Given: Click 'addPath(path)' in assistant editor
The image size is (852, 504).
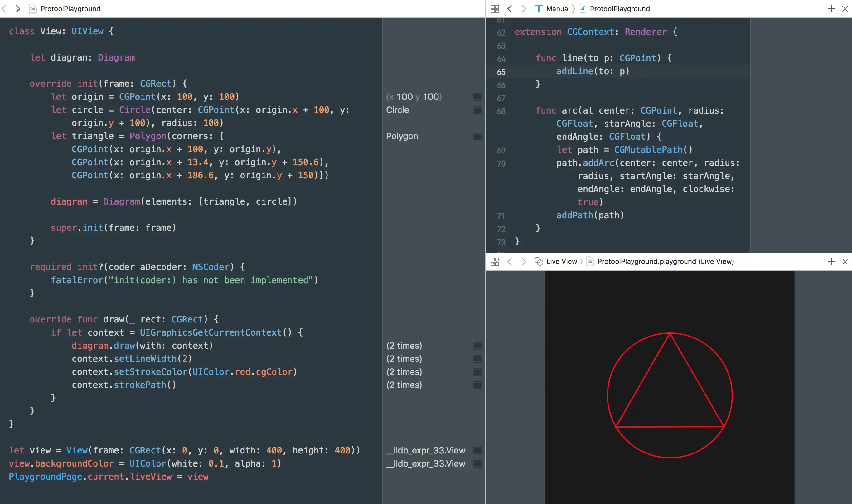Looking at the screenshot, I should point(590,215).
